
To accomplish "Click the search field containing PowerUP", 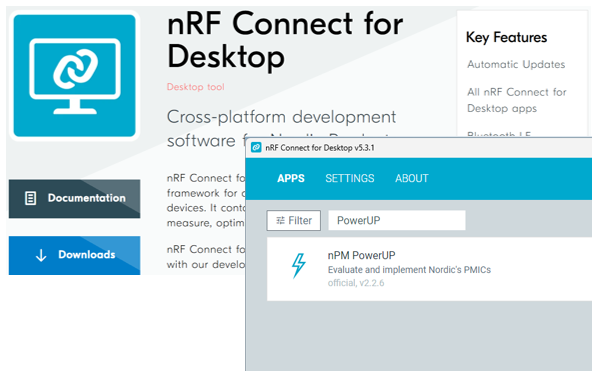I will 397,220.
